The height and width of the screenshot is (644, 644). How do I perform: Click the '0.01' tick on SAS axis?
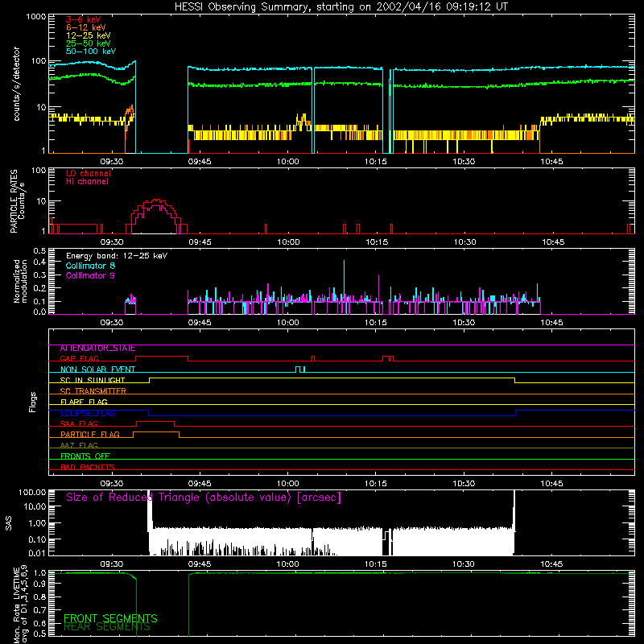[37, 553]
